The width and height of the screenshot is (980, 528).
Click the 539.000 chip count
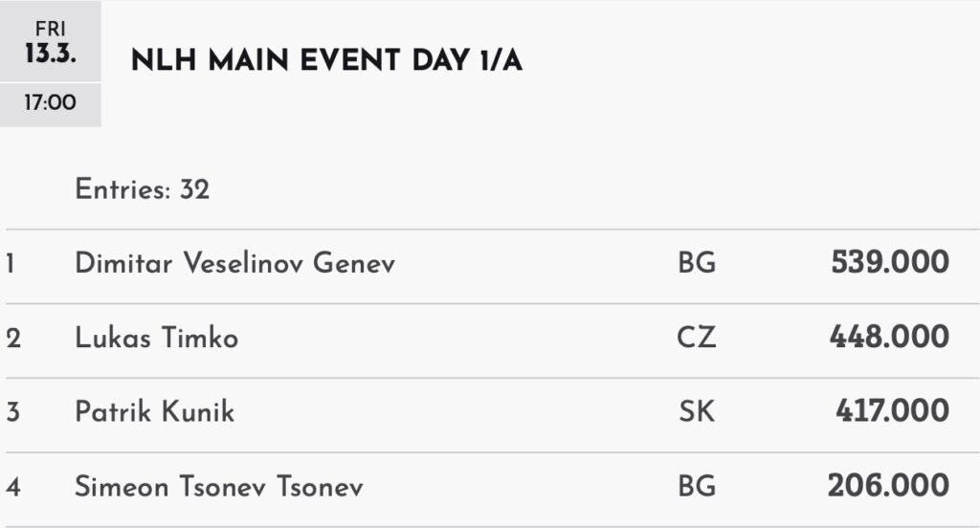[890, 262]
